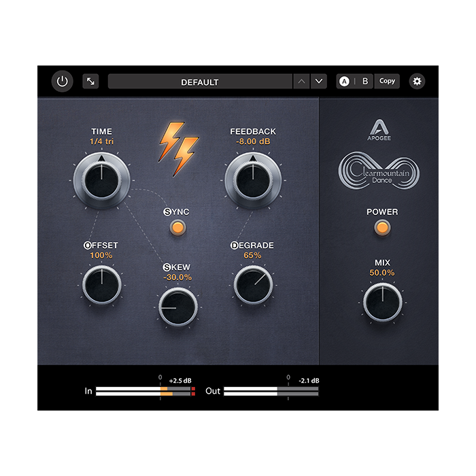Reset the red input clip indicator
The width and height of the screenshot is (476, 476).
pyautogui.click(x=193, y=391)
